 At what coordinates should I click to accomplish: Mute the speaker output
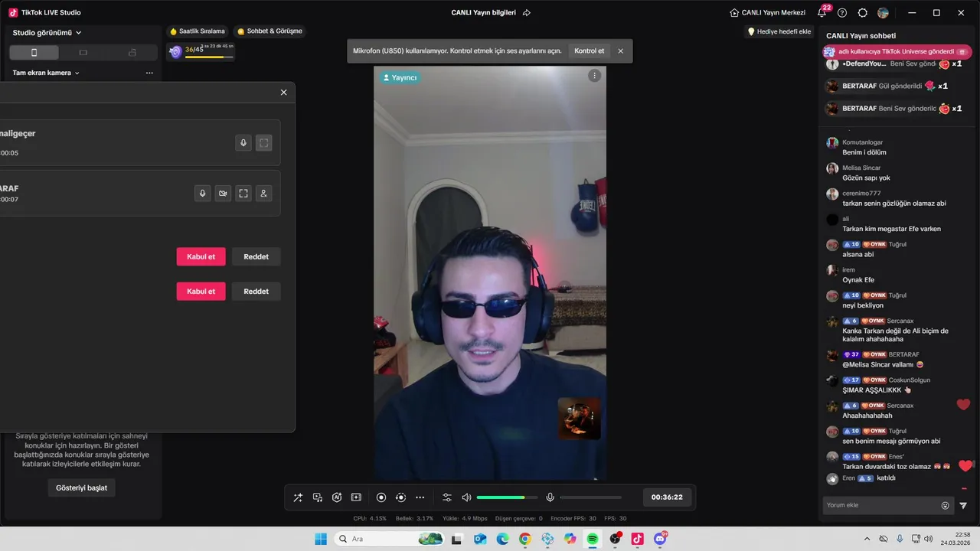(x=466, y=497)
